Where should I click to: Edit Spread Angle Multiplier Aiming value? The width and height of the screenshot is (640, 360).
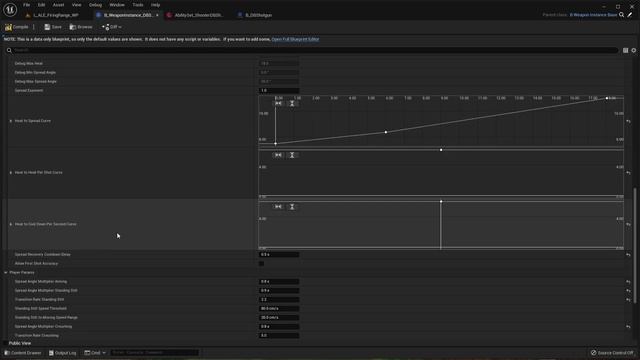[x=279, y=282]
